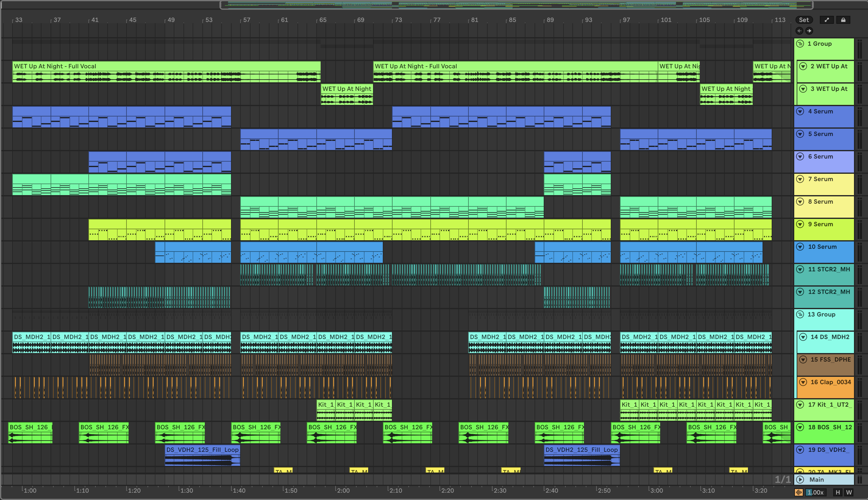This screenshot has width=868, height=500.
Task: Expand the 18 BOS_SH_12 track
Action: [800, 427]
